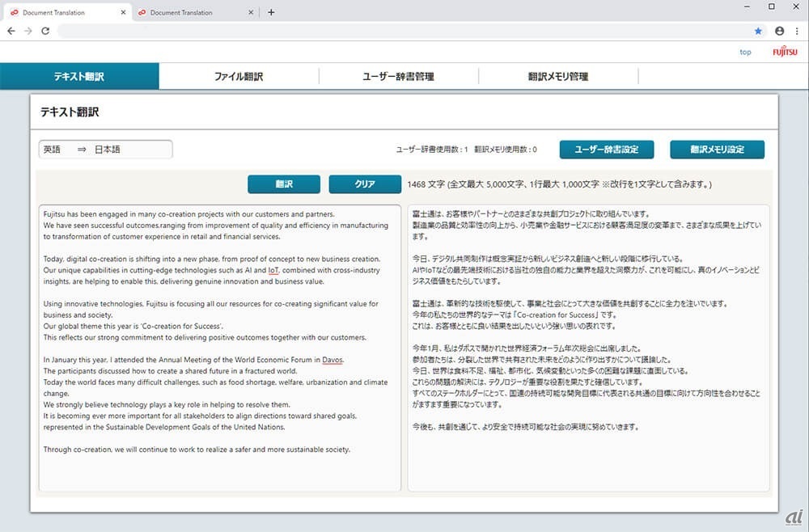The width and height of the screenshot is (809, 532).
Task: Click the Fujitsu logo
Action: click(784, 52)
